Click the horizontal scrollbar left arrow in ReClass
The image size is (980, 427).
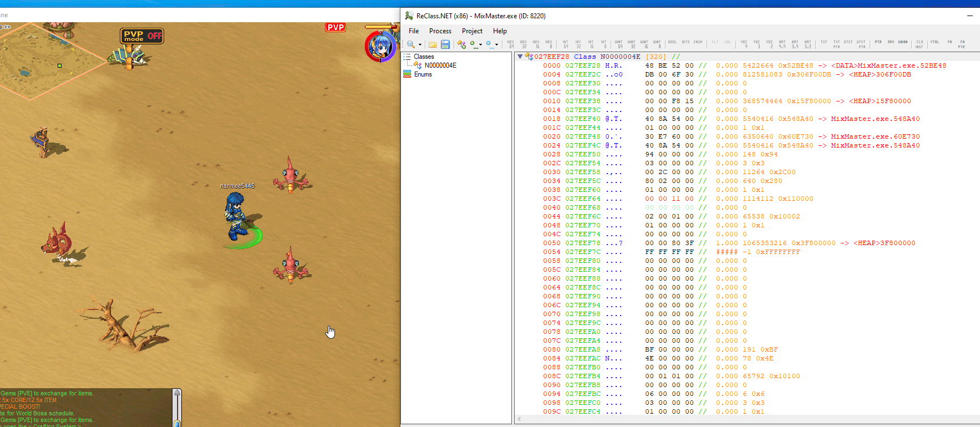(519, 419)
